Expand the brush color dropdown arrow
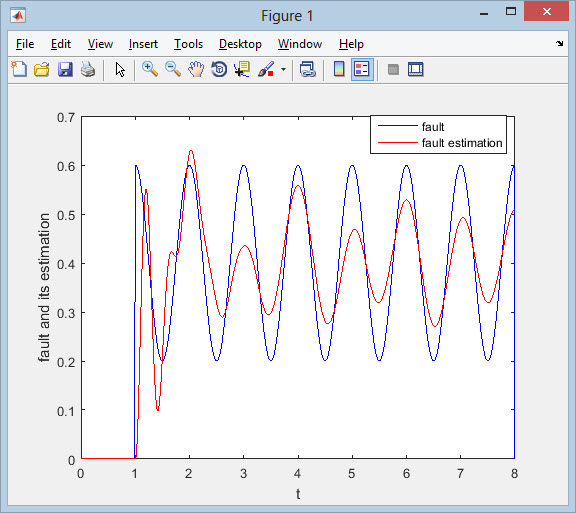 (283, 69)
